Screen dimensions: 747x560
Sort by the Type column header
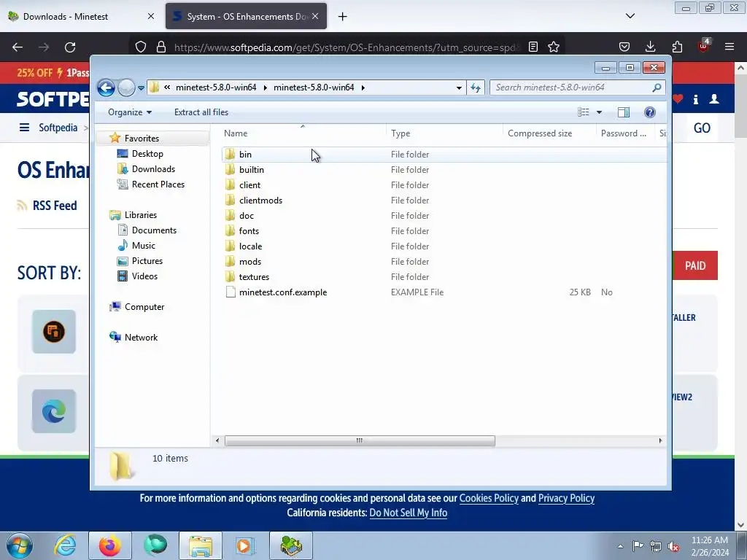(400, 133)
